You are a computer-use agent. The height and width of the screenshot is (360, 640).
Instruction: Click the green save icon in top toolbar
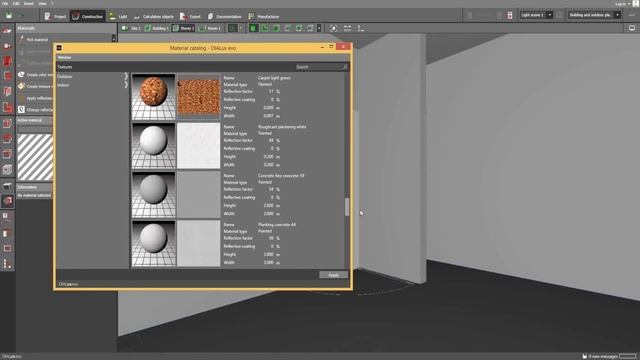click(x=9, y=16)
